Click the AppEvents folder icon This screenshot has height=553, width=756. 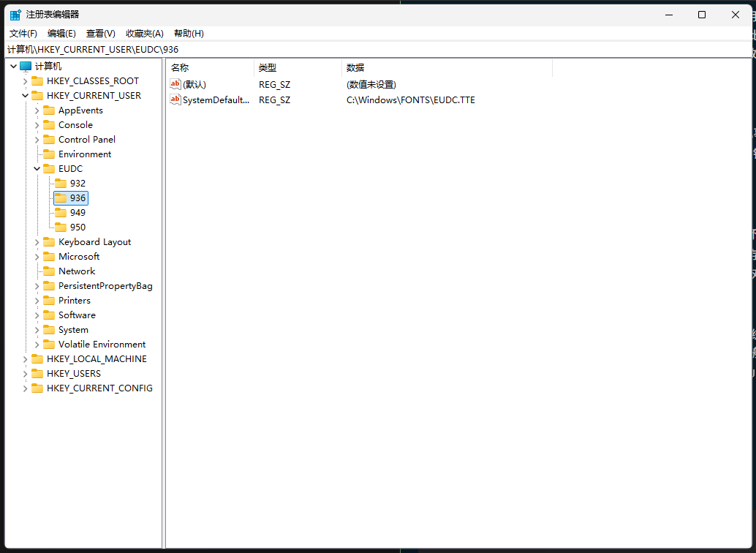point(49,110)
